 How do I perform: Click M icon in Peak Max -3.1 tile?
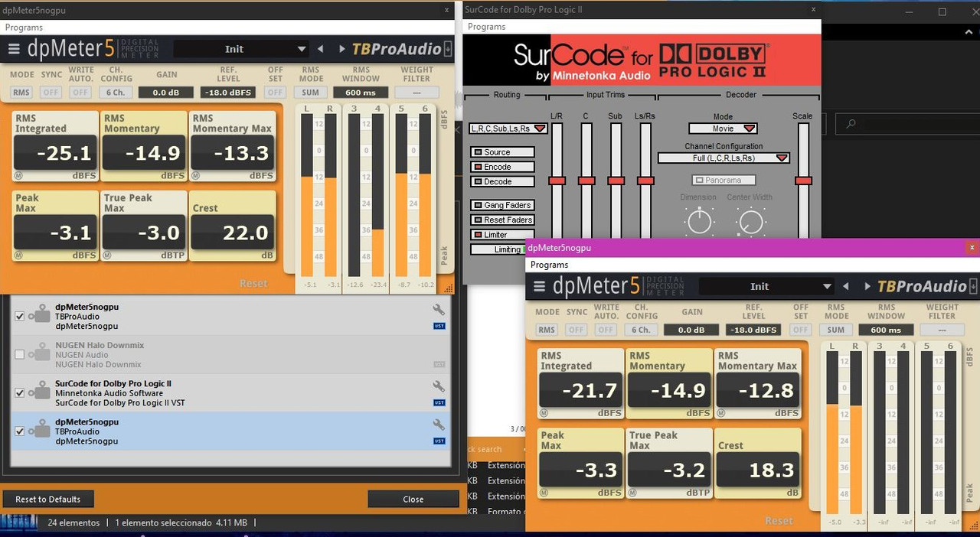[x=18, y=255]
